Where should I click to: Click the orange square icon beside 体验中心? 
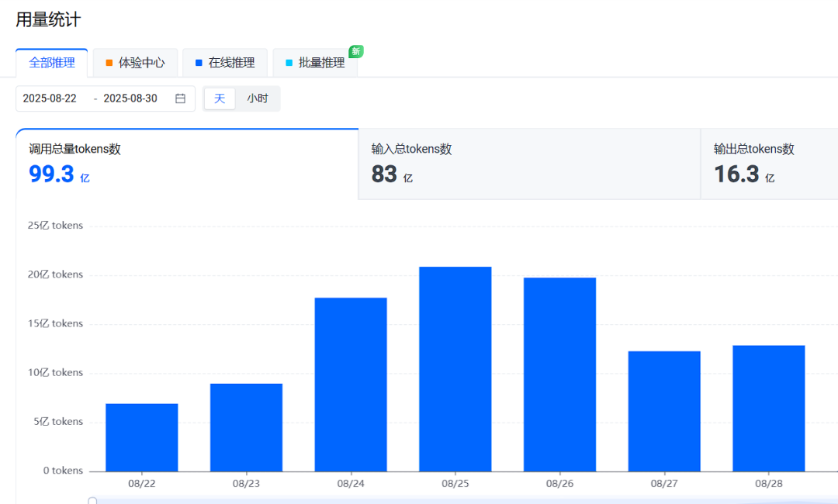[109, 63]
